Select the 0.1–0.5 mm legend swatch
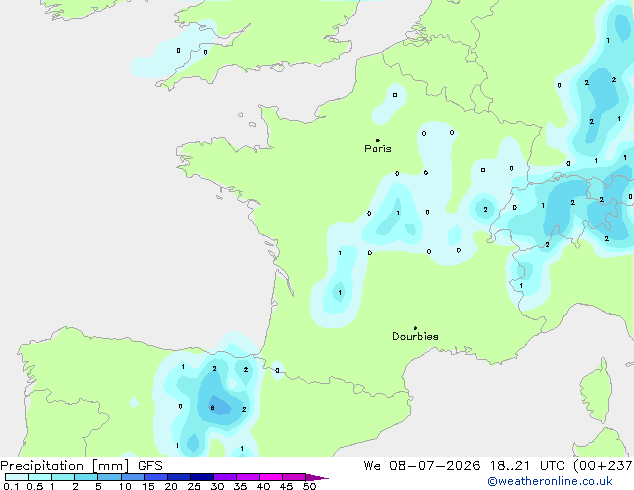634x490 pixels. coord(17,477)
